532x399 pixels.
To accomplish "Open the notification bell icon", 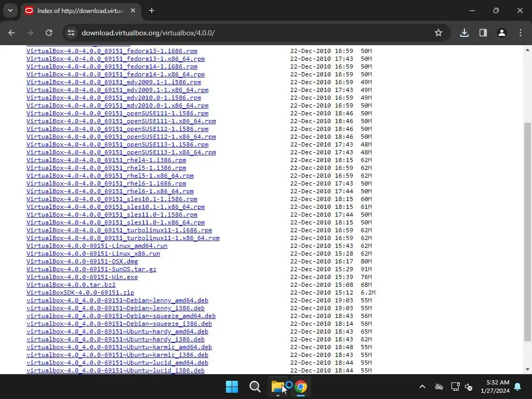I will click(x=518, y=387).
